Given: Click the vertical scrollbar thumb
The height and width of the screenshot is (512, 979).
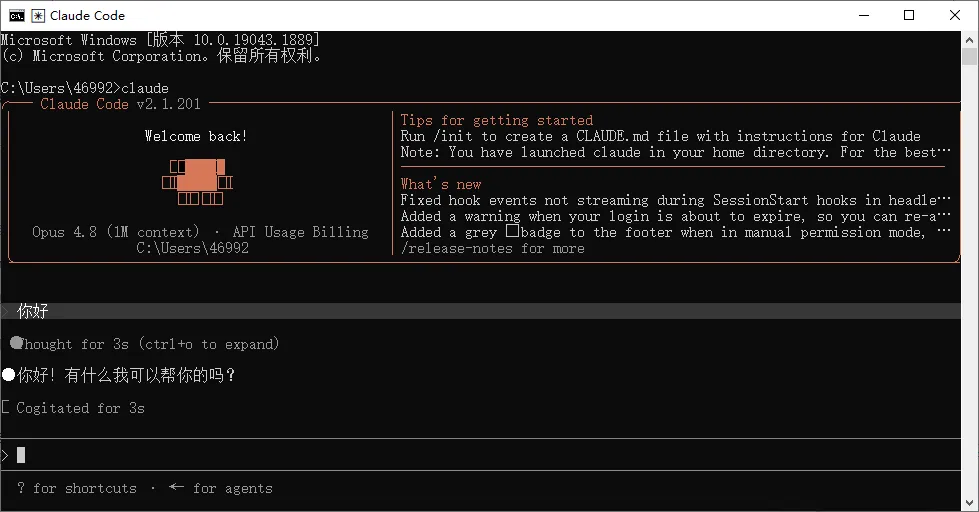Looking at the screenshot, I should point(969,56).
